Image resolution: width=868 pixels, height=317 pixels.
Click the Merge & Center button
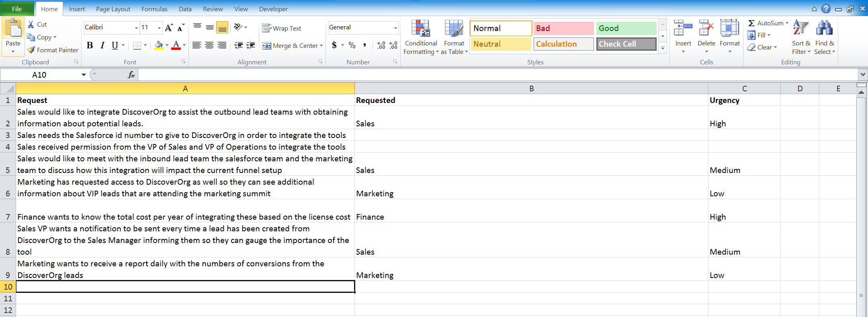tap(291, 45)
